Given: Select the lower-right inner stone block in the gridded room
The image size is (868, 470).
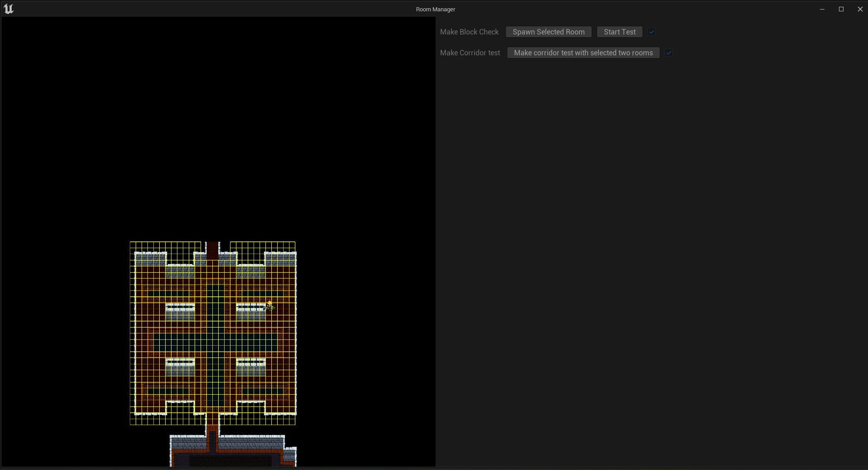Looking at the screenshot, I should coord(251,367).
